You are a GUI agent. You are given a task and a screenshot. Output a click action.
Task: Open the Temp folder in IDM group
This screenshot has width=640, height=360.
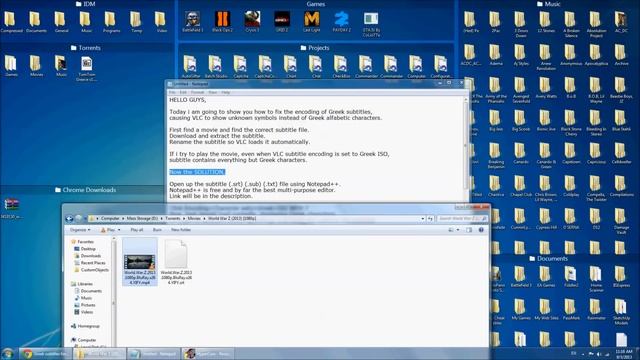[x=136, y=22]
